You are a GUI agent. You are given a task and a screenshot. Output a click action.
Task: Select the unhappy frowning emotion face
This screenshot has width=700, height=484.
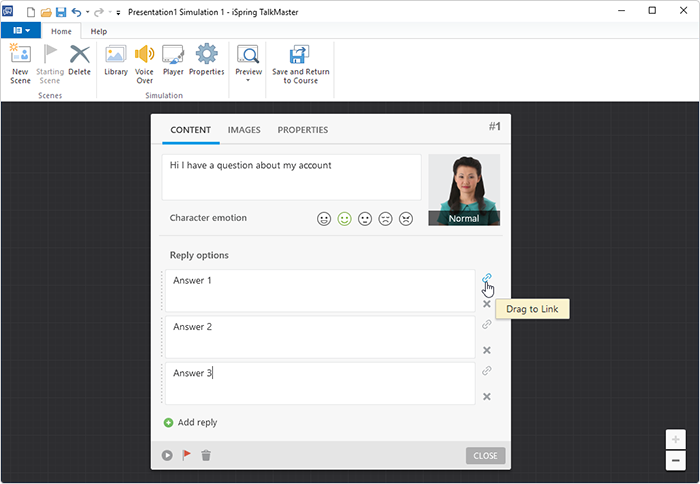(385, 219)
